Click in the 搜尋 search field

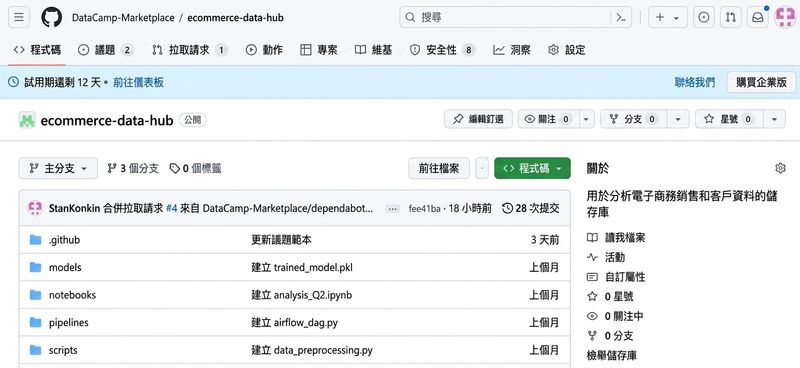point(505,17)
